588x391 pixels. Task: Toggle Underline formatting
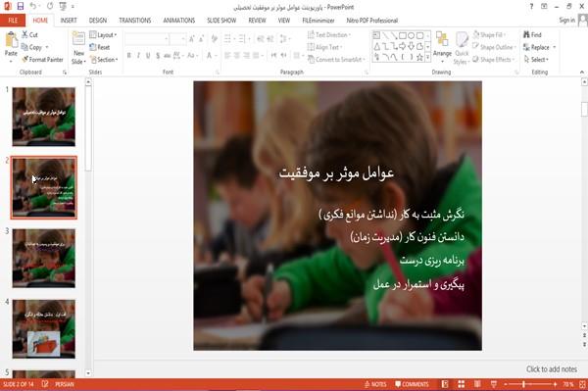tap(148, 56)
